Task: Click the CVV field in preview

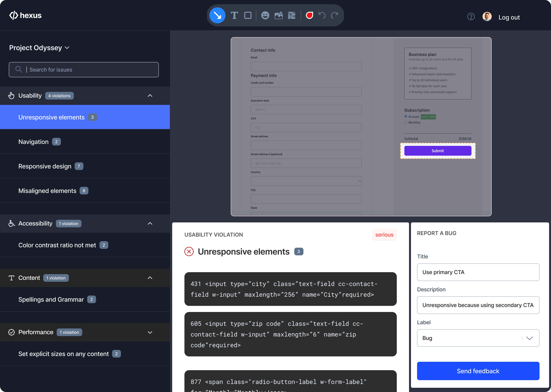Action: click(x=306, y=127)
